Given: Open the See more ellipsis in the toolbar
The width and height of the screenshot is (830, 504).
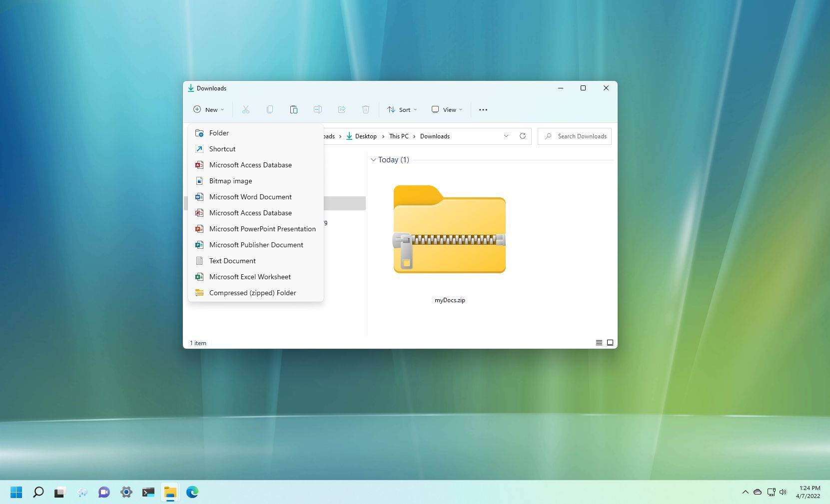Looking at the screenshot, I should pyautogui.click(x=483, y=109).
